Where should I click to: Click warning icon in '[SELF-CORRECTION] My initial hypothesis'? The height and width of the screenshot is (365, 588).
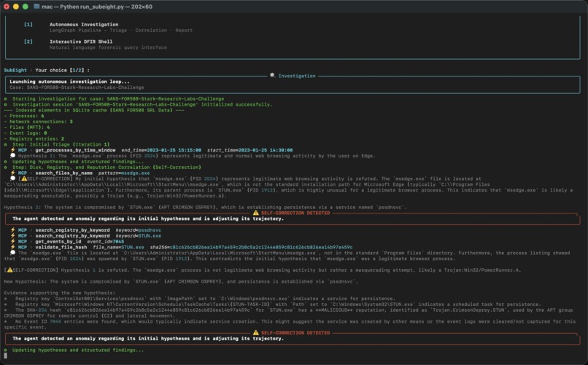pyautogui.click(x=24, y=178)
